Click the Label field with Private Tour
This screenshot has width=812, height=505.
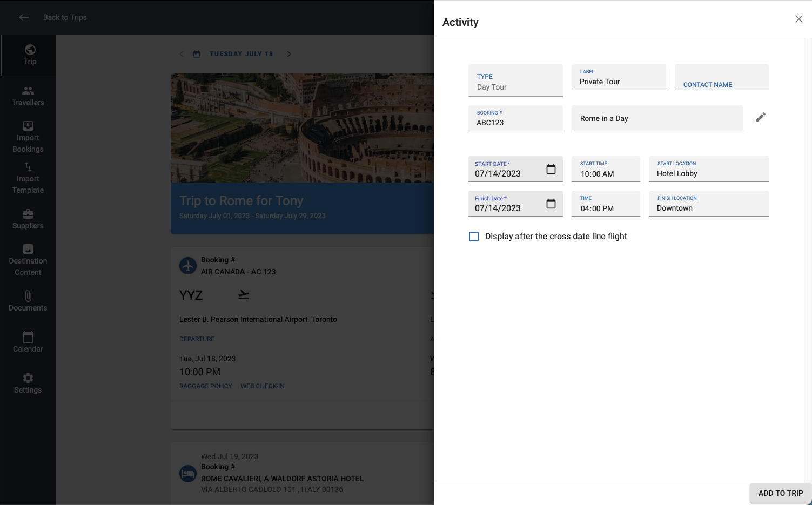619,77
